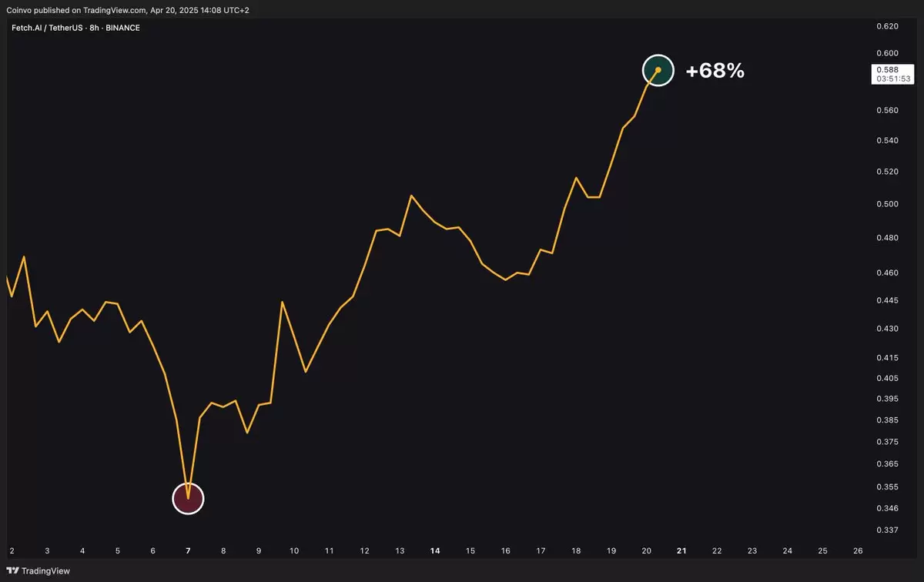Click the 0.337 price level

(888, 530)
